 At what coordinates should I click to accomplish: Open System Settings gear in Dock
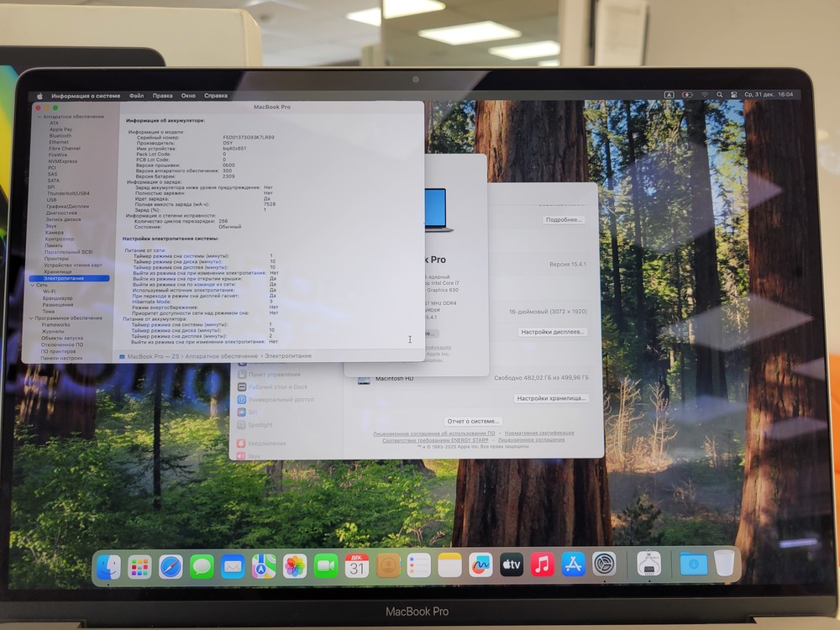[604, 564]
